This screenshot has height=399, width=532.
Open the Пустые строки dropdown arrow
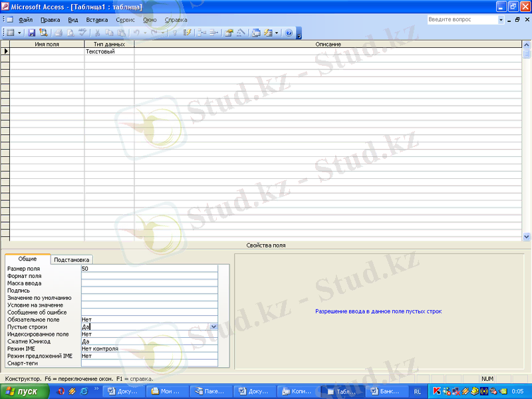click(x=213, y=327)
